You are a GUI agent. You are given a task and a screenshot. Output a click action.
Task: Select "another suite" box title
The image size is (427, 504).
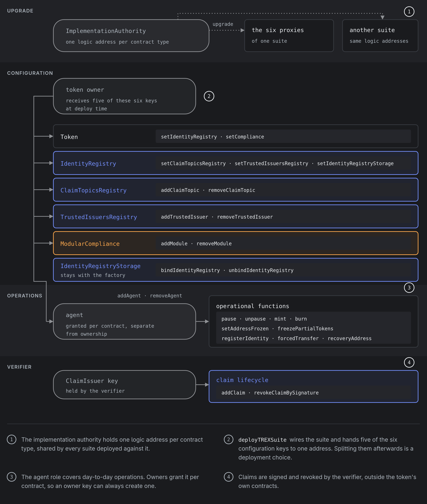[x=372, y=30]
